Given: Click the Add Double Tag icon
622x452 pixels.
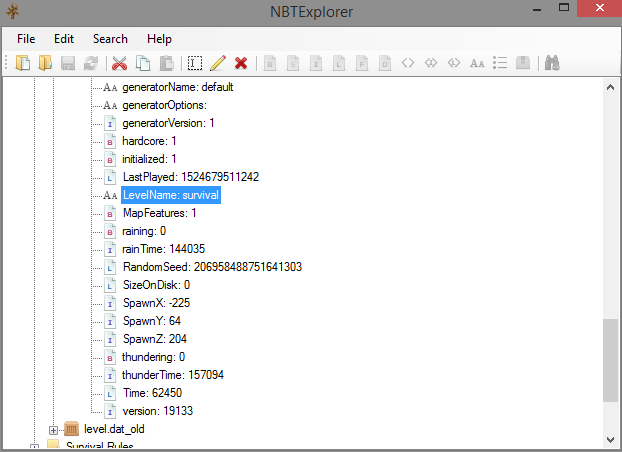Looking at the screenshot, I should pos(385,63).
